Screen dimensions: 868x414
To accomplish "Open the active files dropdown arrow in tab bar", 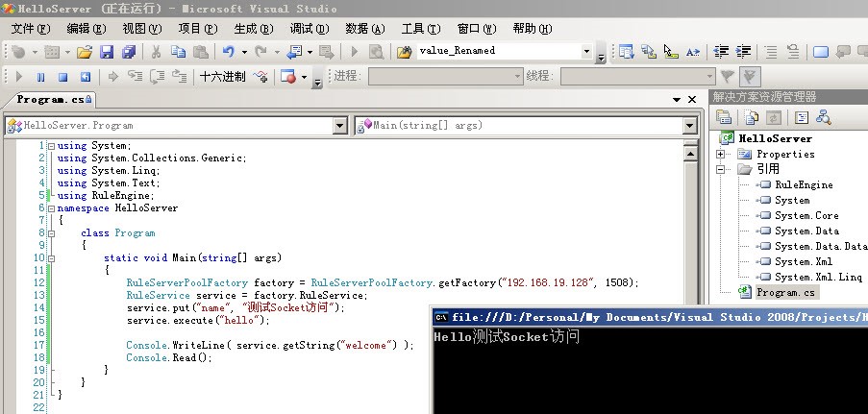I will pos(677,100).
